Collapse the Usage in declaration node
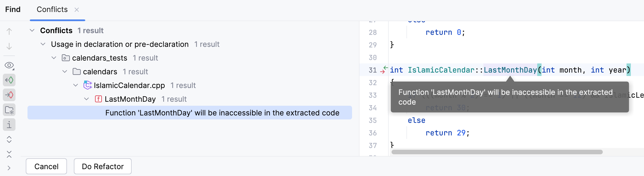The image size is (644, 176). (43, 44)
